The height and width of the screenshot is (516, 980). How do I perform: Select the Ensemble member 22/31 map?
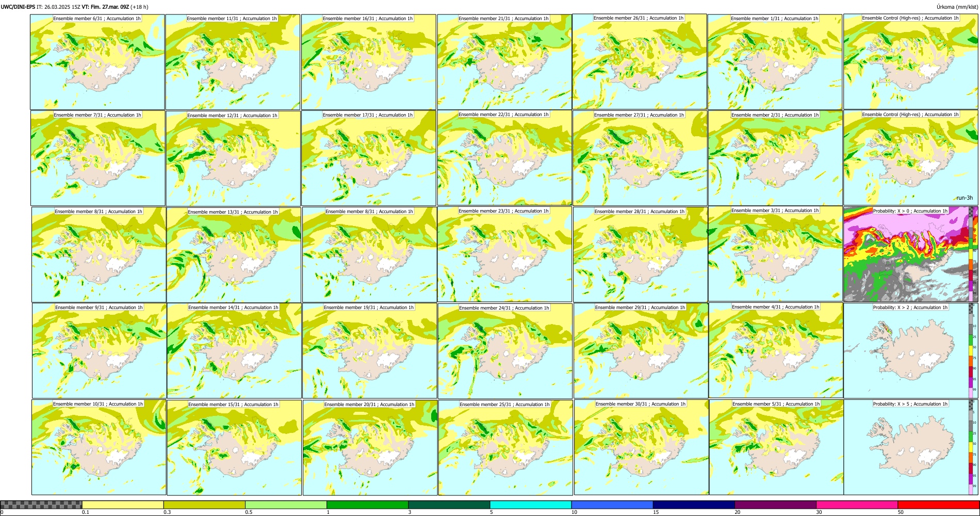click(x=504, y=158)
